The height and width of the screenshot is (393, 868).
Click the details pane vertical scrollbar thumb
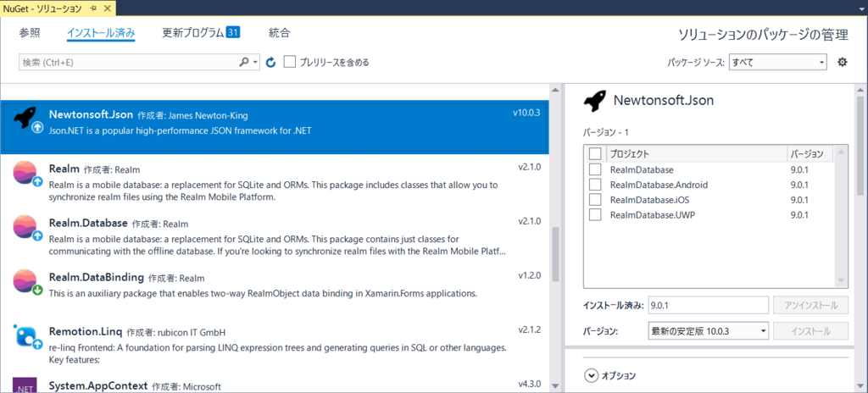[x=860, y=146]
